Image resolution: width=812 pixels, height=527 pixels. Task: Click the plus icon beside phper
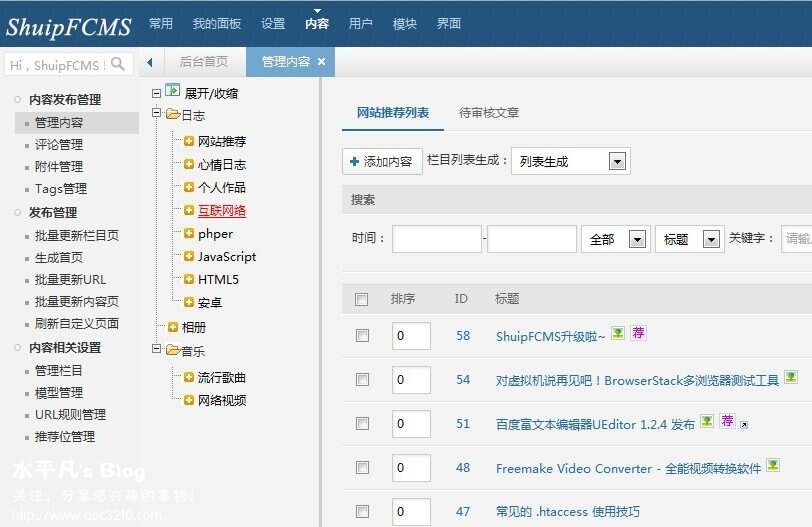click(189, 233)
